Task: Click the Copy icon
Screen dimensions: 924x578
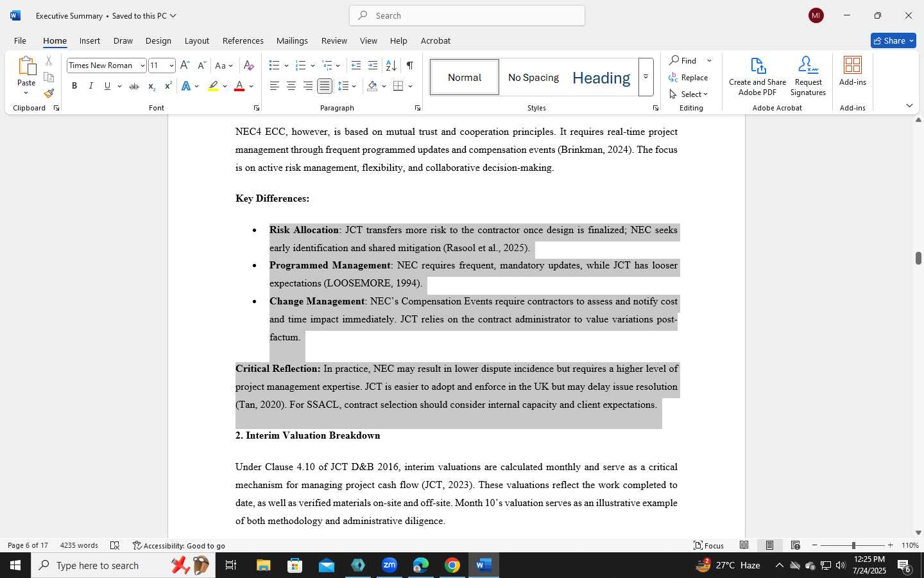Action: (x=49, y=78)
